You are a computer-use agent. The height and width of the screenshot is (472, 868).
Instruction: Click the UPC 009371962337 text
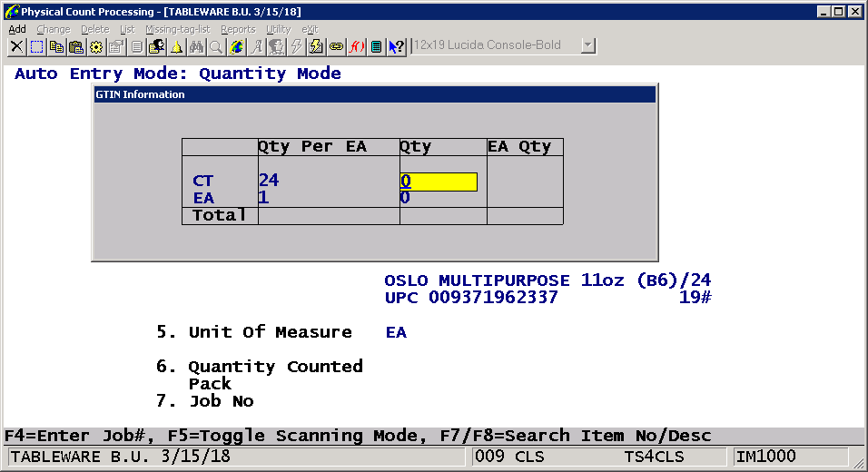click(x=471, y=298)
